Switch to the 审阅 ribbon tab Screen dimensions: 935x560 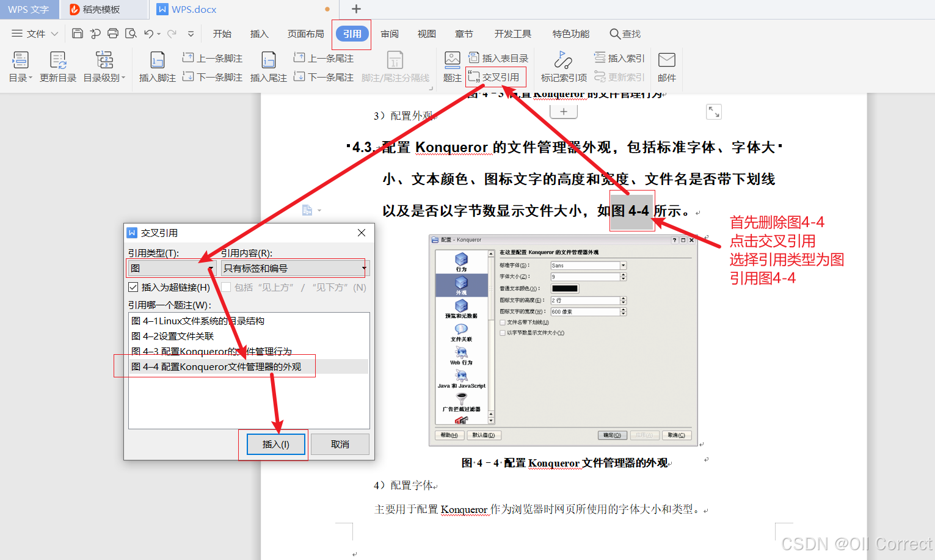click(390, 34)
